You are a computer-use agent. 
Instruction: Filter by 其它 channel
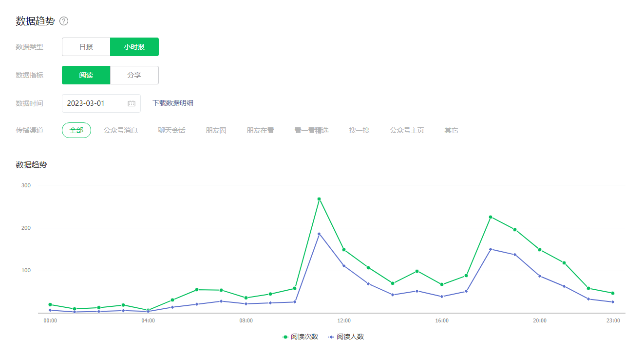tap(451, 130)
